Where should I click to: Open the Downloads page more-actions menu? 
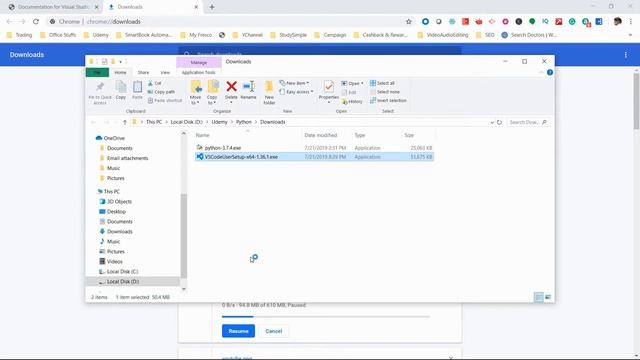[x=625, y=55]
